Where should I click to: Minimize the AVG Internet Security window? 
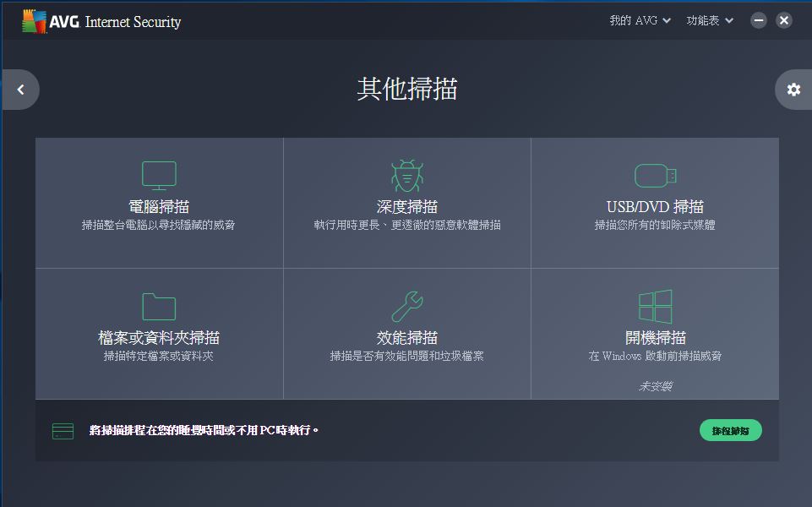point(759,20)
